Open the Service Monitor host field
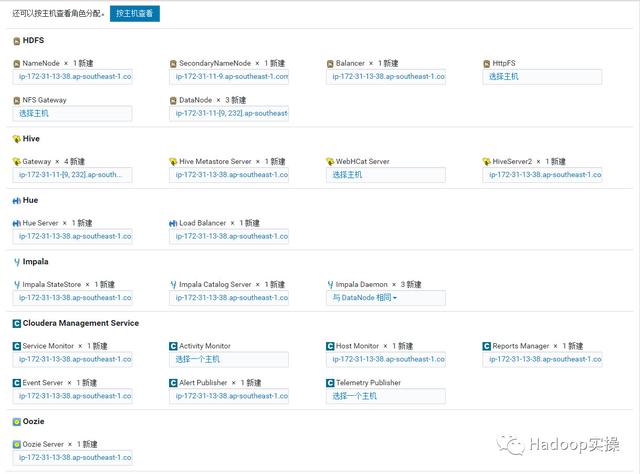 point(73,359)
